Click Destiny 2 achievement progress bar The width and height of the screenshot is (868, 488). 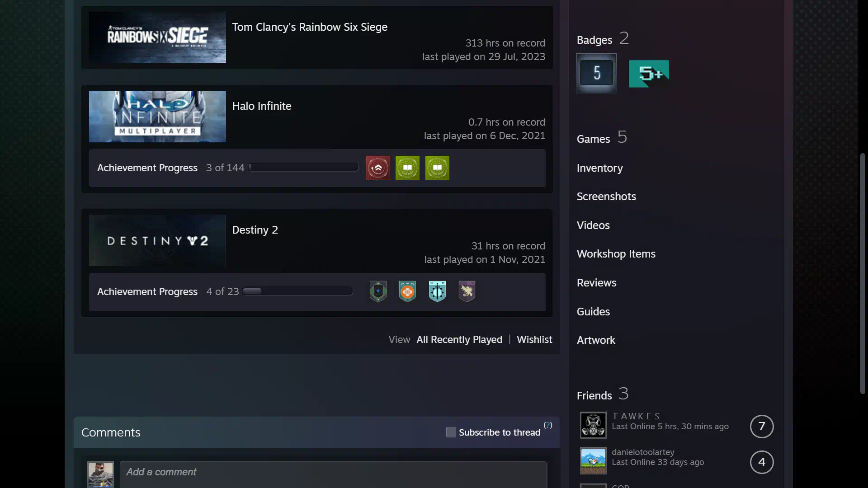click(297, 291)
